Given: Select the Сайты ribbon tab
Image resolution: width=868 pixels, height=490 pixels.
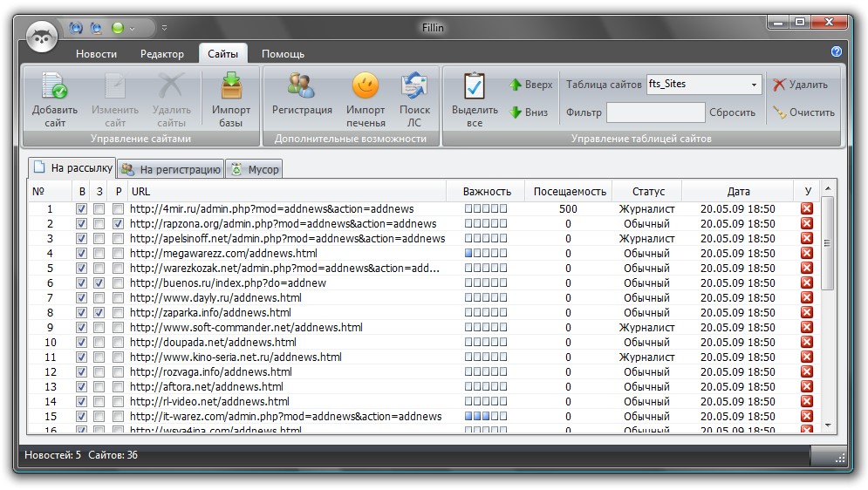Looking at the screenshot, I should coord(223,54).
